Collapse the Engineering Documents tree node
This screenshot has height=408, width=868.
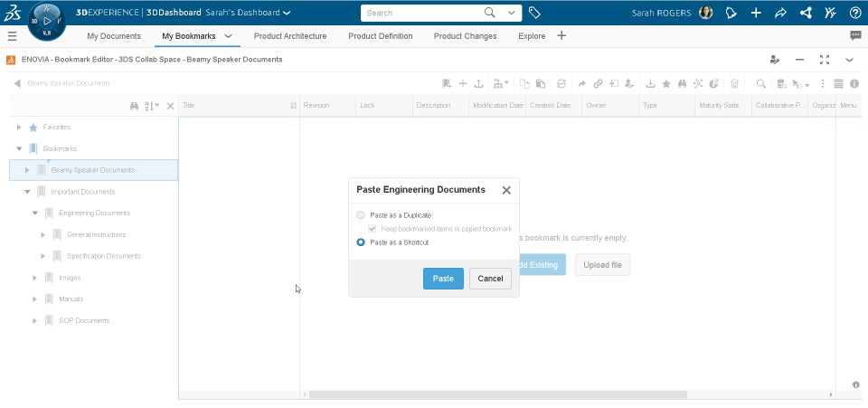pos(35,213)
